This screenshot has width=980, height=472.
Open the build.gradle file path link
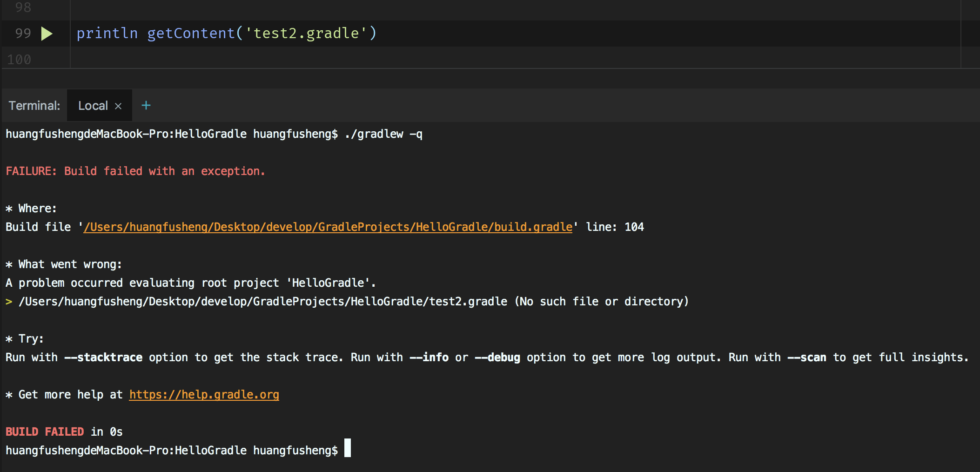click(x=328, y=227)
